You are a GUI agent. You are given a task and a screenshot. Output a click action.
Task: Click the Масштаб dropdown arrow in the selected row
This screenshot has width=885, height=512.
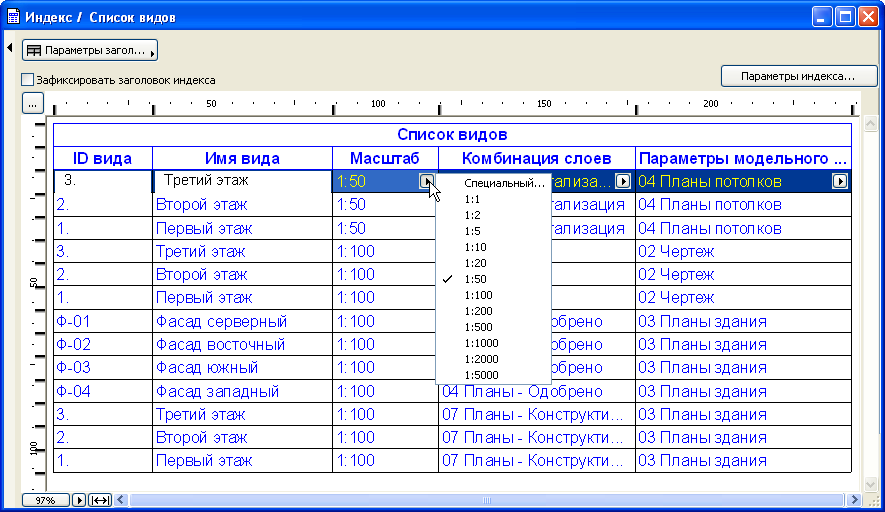pyautogui.click(x=427, y=182)
